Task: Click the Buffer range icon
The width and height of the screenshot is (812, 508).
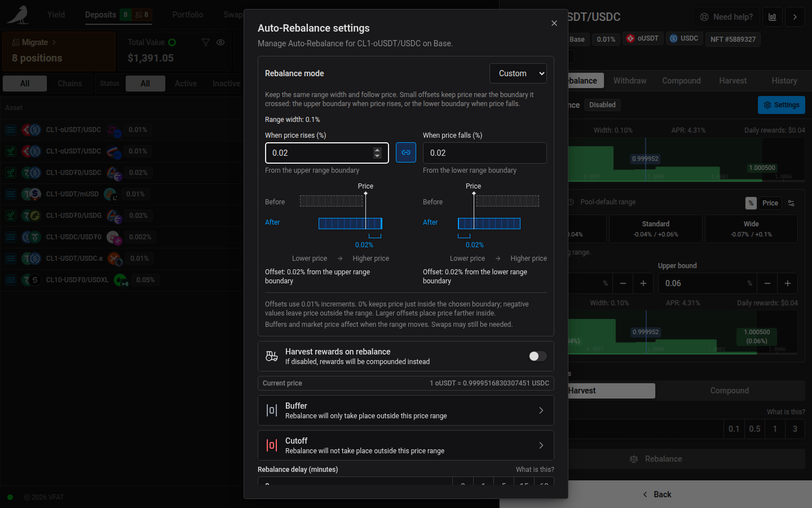Action: coord(272,410)
